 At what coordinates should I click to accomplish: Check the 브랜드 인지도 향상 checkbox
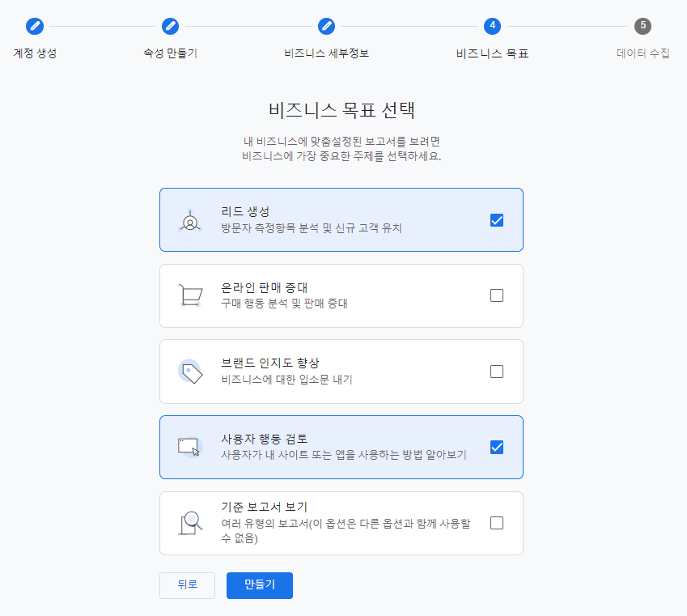(x=496, y=372)
